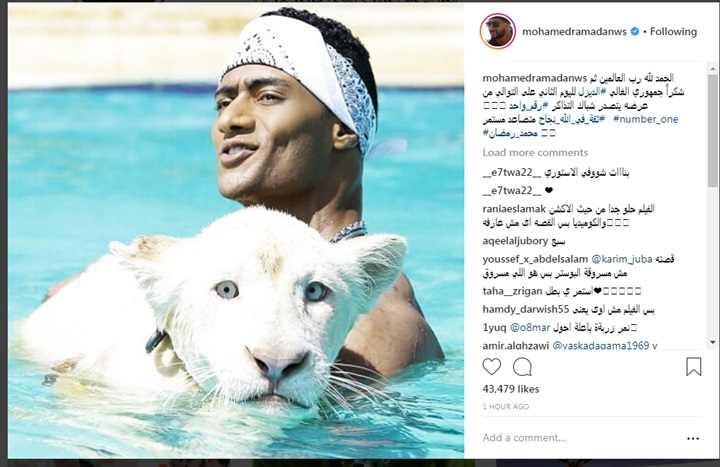Open mohamedramadanws username in header
720x467 pixels.
tap(574, 31)
